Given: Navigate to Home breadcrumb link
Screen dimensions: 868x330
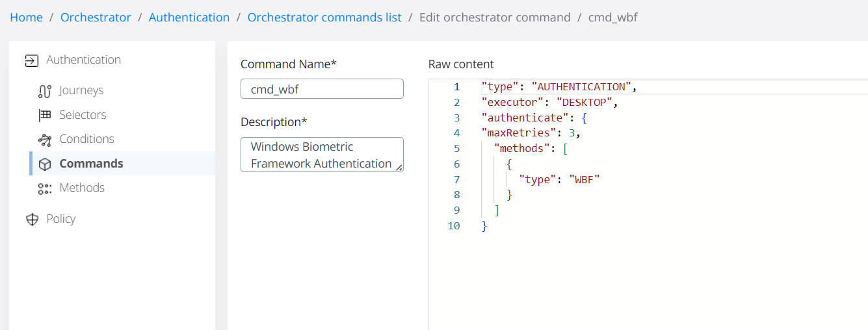Looking at the screenshot, I should [x=26, y=18].
